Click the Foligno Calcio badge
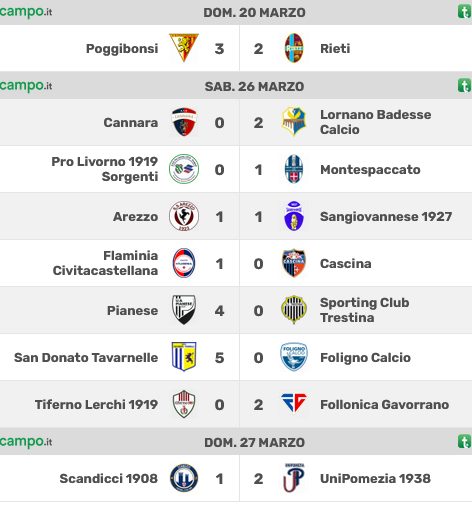 click(294, 357)
